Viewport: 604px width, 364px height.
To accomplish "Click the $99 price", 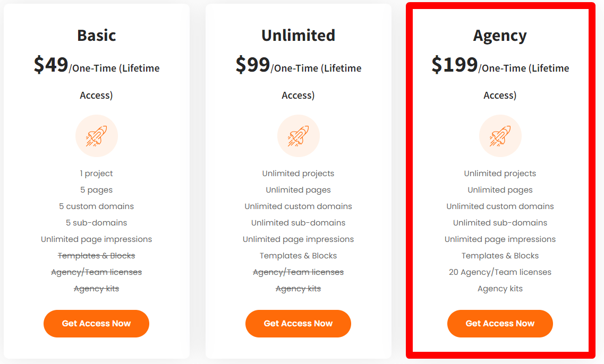I will (253, 65).
